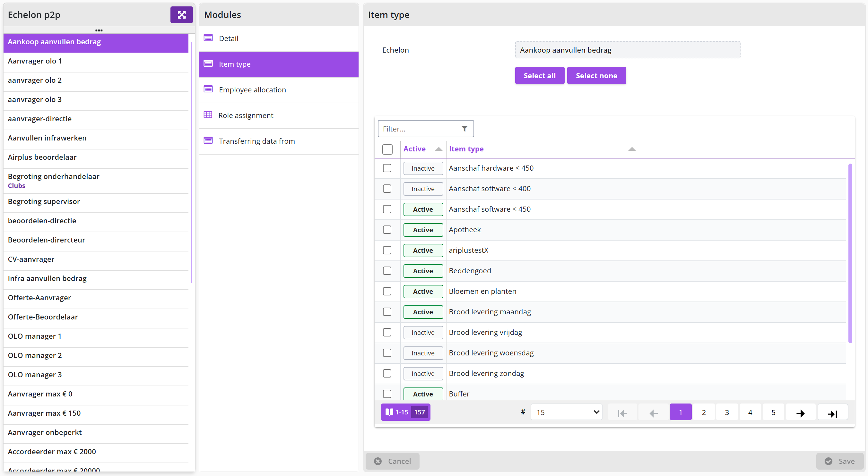Click the Item type module icon
The width and height of the screenshot is (868, 476).
[x=208, y=64]
